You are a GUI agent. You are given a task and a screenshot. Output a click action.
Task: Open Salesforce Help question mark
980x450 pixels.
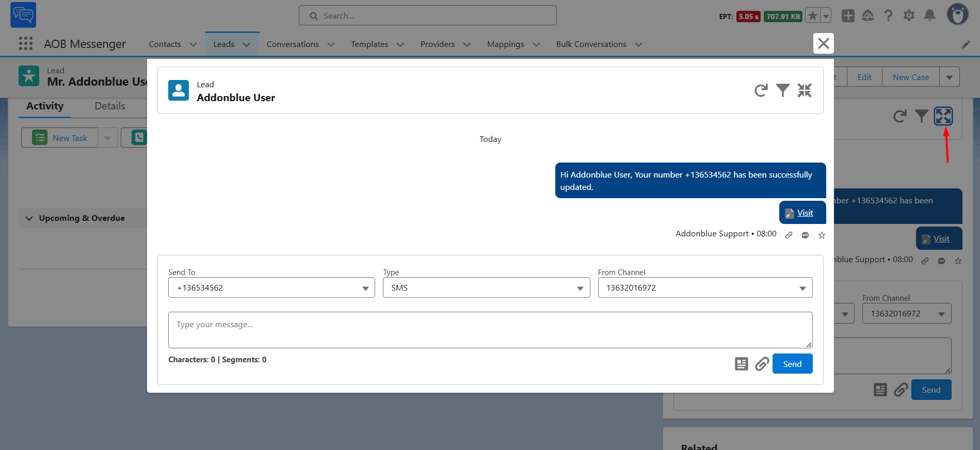tap(888, 16)
